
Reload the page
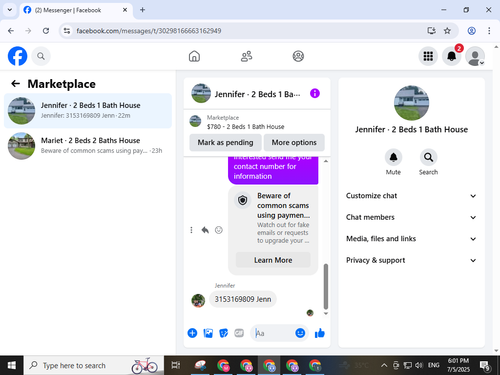click(x=46, y=31)
